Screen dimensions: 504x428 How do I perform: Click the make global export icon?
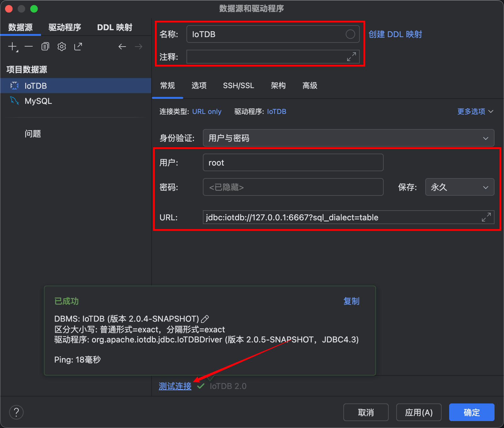[78, 47]
